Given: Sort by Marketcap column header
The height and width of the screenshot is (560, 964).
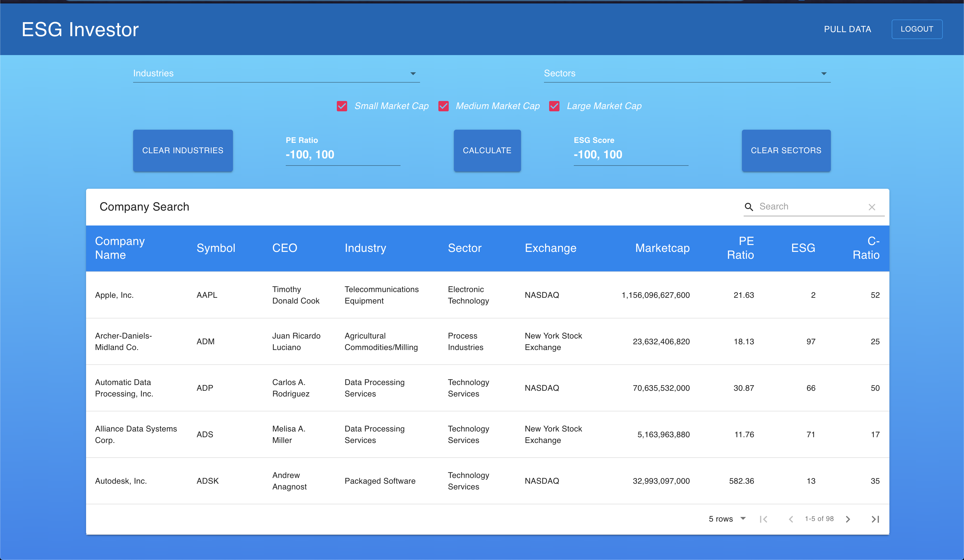Looking at the screenshot, I should click(x=662, y=248).
